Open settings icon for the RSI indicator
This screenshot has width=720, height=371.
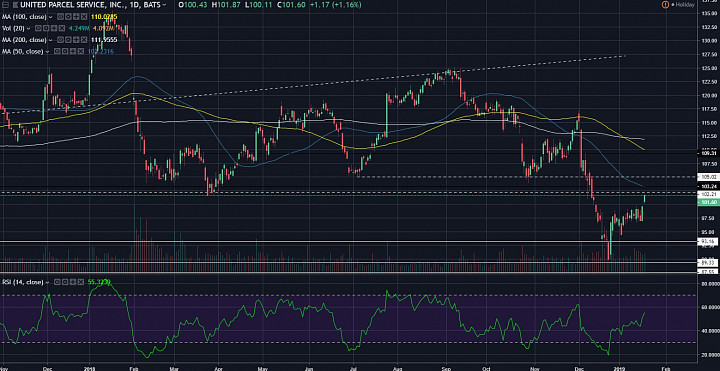point(65,281)
